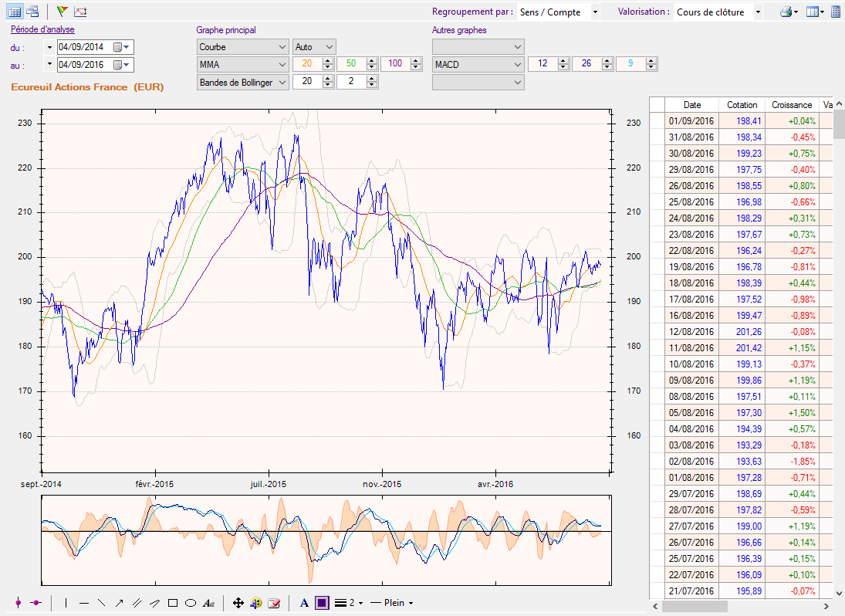Select the text annotation tool
This screenshot has width=845, height=616.
pos(208,603)
